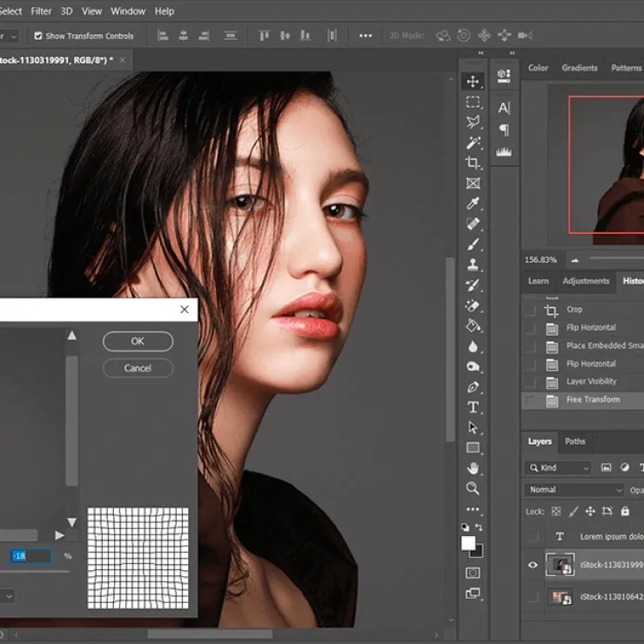Select the Polygonal Lasso tool
Image resolution: width=644 pixels, height=644 pixels.
(x=473, y=122)
